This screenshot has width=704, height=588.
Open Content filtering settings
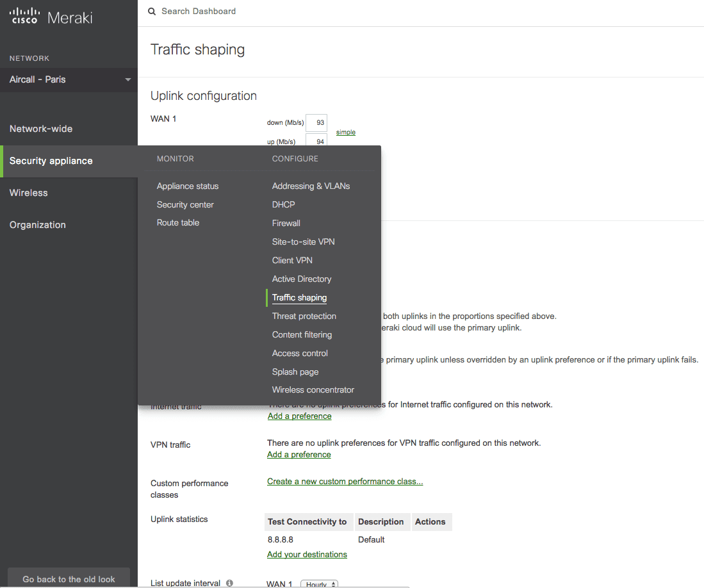[302, 334]
